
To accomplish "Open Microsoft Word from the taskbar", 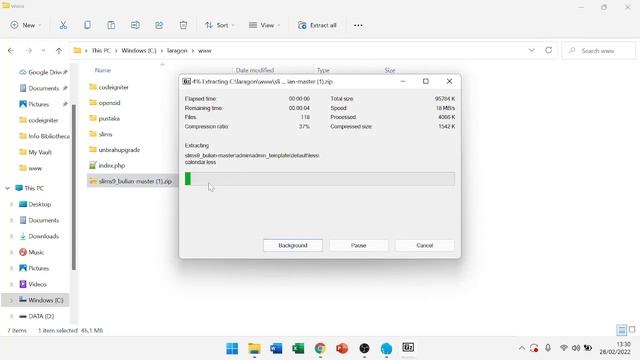I will (x=276, y=348).
